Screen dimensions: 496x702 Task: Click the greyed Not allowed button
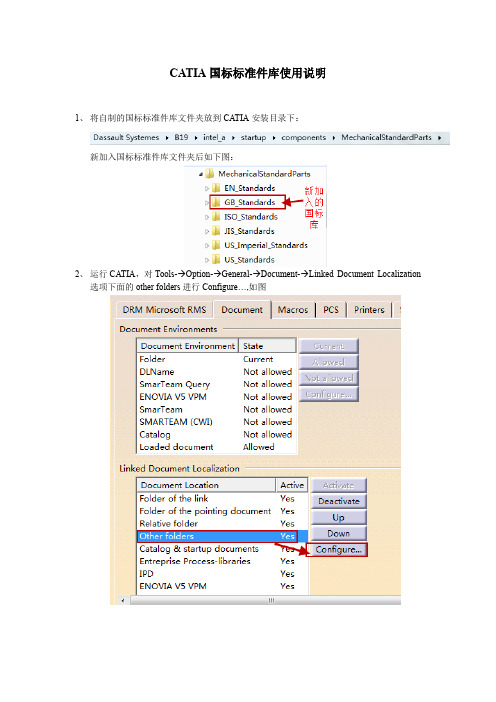[329, 378]
